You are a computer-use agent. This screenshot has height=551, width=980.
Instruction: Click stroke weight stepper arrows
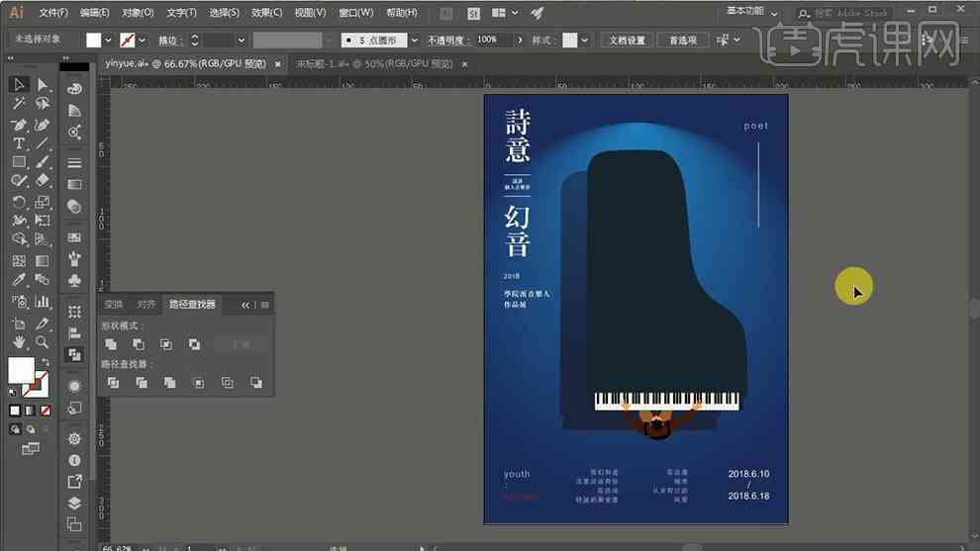click(194, 40)
